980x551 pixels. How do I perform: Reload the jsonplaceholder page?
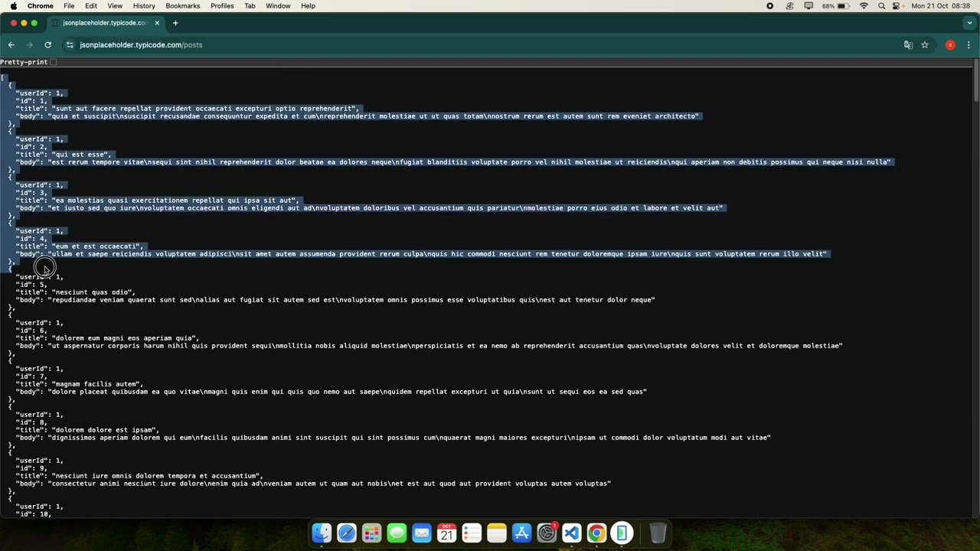click(x=47, y=45)
